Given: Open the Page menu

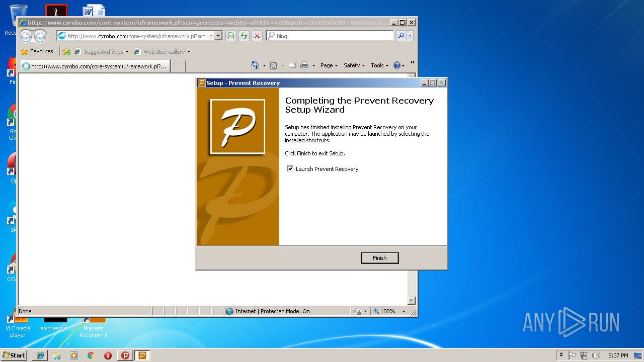Looking at the screenshot, I should (x=329, y=65).
